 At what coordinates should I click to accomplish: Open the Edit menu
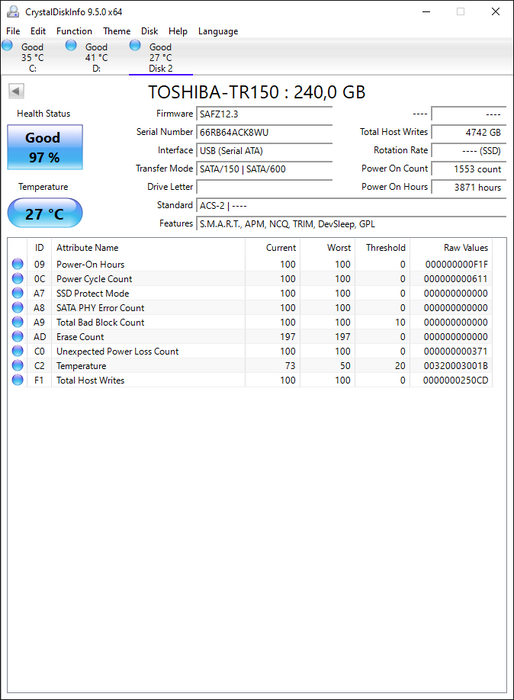(38, 31)
